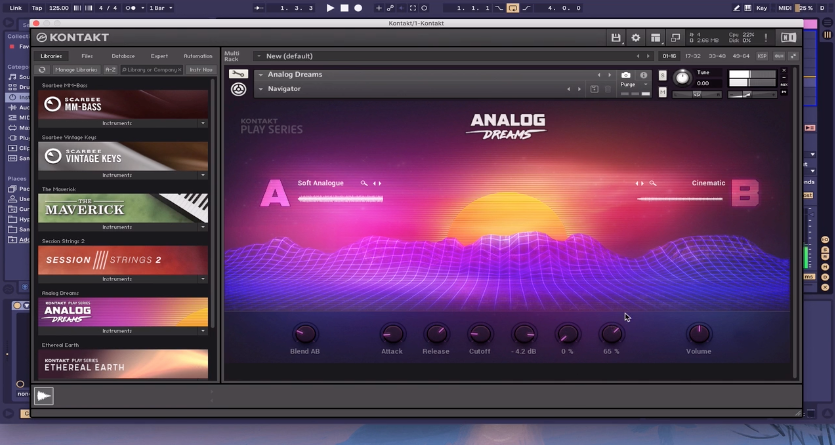Open the Ethereal Earth library banner

coord(123,364)
